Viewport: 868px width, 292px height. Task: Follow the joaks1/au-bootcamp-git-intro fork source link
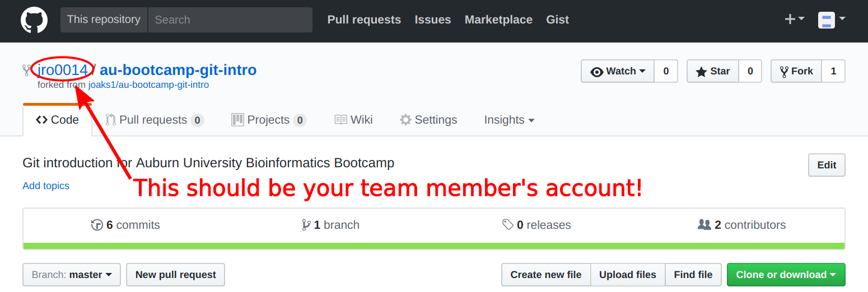tap(148, 85)
